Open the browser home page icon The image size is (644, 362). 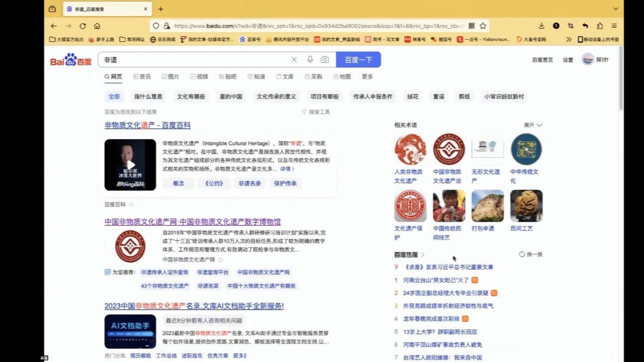[x=97, y=26]
